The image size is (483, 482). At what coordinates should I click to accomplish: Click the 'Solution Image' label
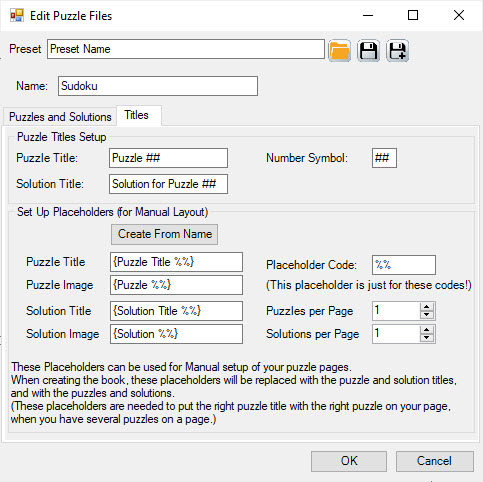63,334
